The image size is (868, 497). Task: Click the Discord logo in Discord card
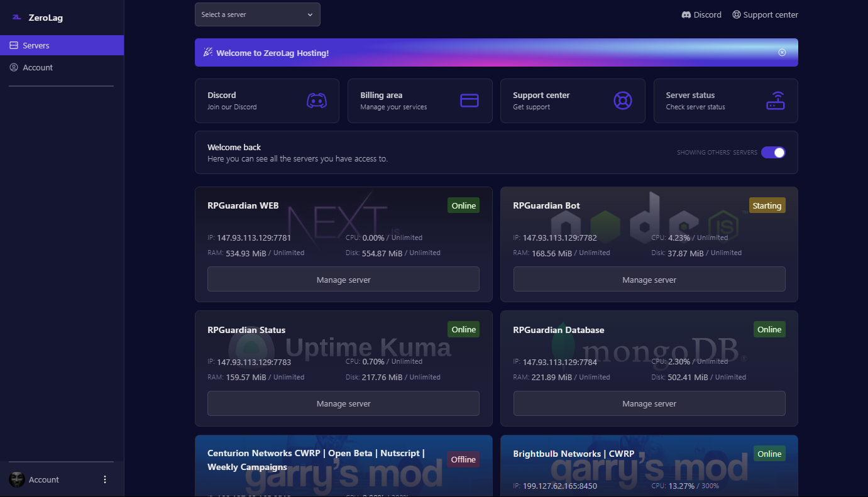click(x=317, y=101)
